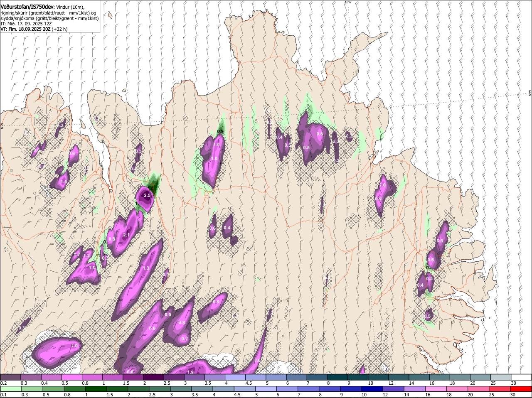Pick the top-row legend swatch starting at 12
The image size is (532, 398).
[399, 377]
